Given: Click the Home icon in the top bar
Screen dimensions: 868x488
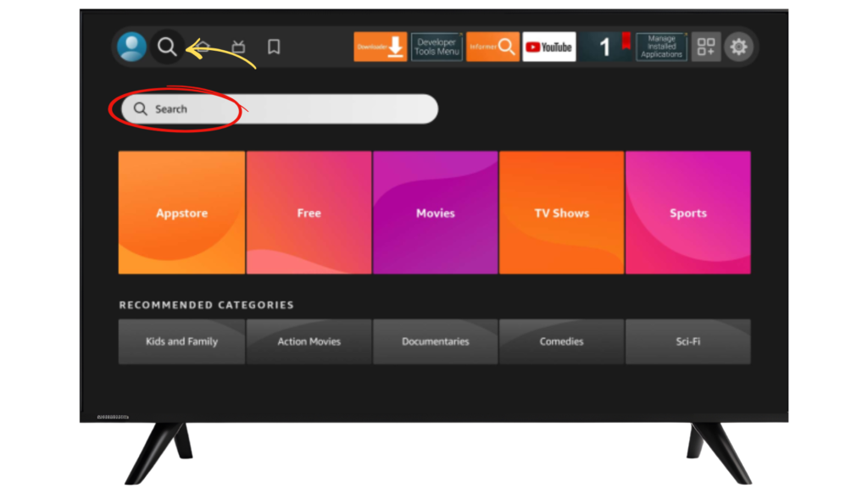Looking at the screenshot, I should coord(203,47).
